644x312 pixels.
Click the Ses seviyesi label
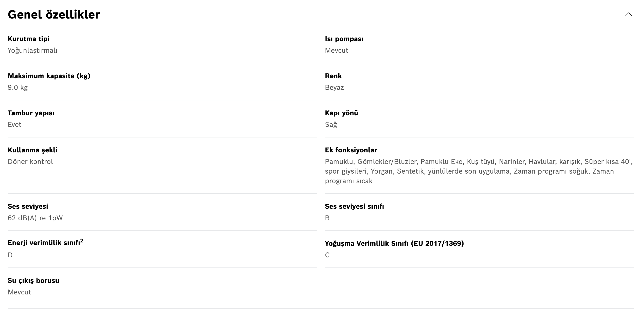click(28, 206)
